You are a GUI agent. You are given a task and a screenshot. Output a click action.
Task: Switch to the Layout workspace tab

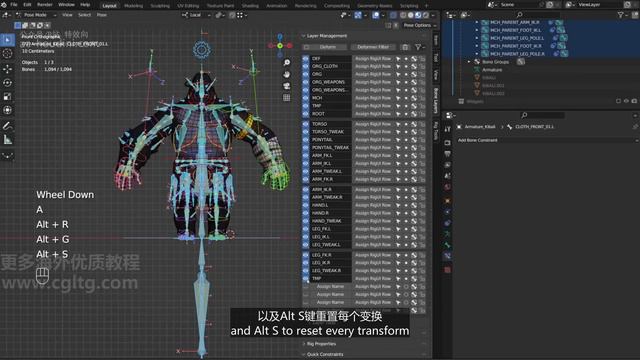pos(109,6)
